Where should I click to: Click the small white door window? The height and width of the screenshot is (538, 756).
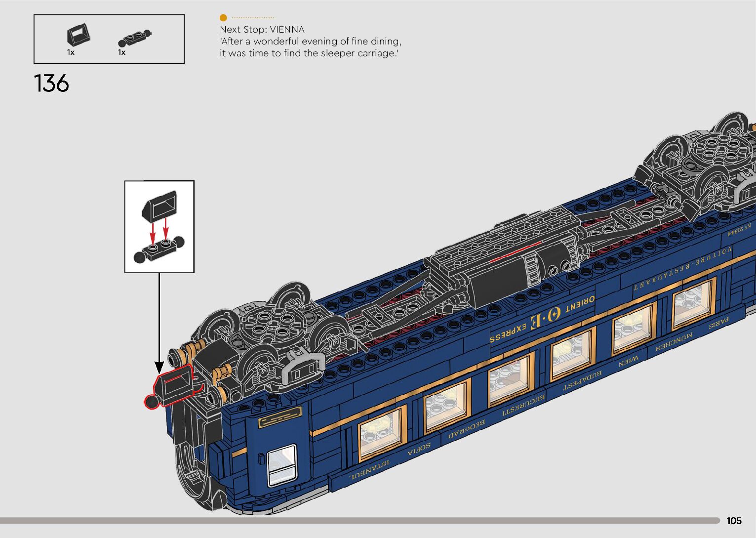281,464
